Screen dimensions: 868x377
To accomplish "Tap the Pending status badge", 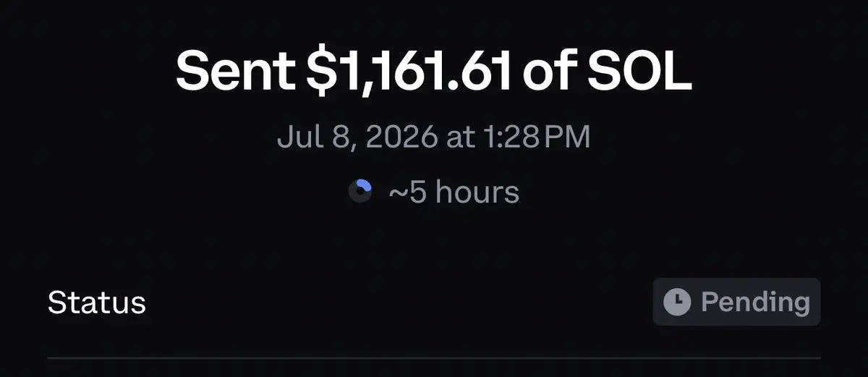I will [x=736, y=301].
